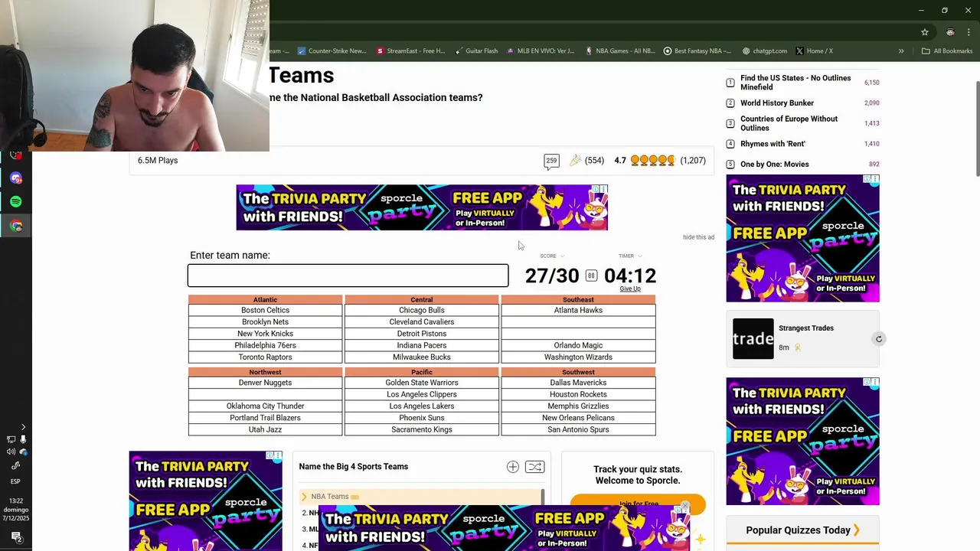Rate the quiz with the star medals

coord(653,161)
